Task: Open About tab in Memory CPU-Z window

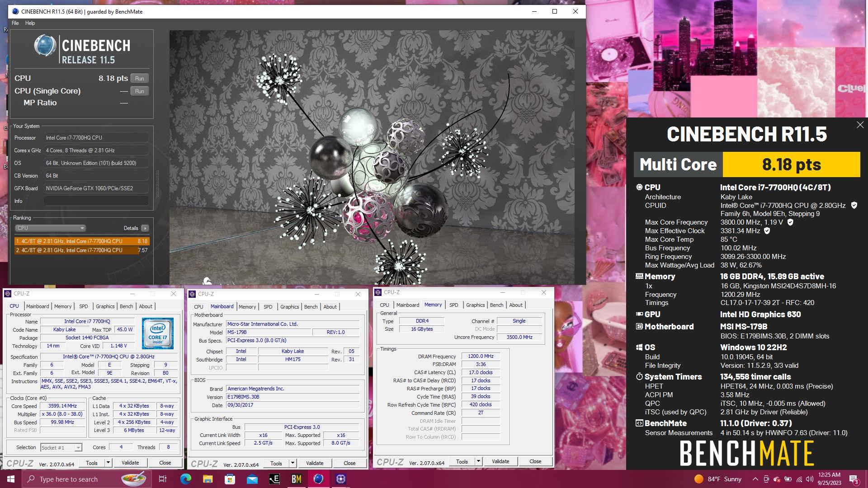Action: pos(516,305)
